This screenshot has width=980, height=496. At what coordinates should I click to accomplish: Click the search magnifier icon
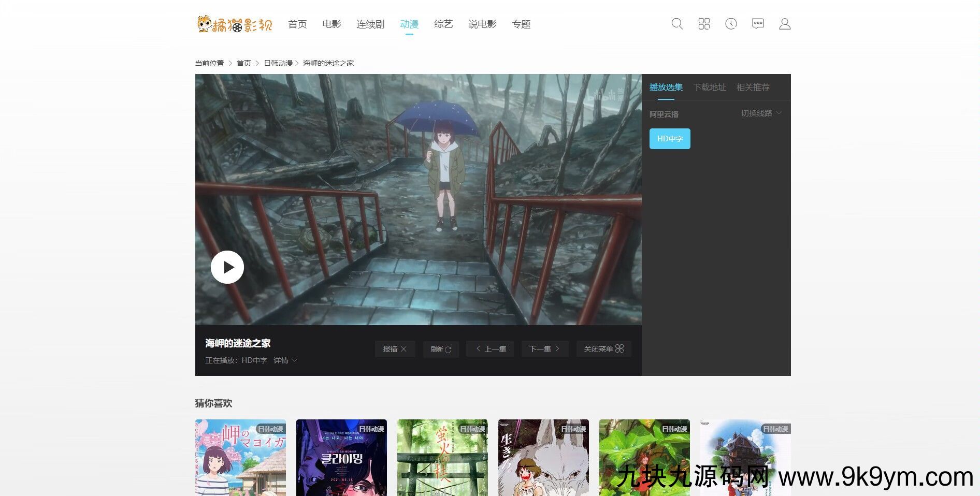(677, 24)
